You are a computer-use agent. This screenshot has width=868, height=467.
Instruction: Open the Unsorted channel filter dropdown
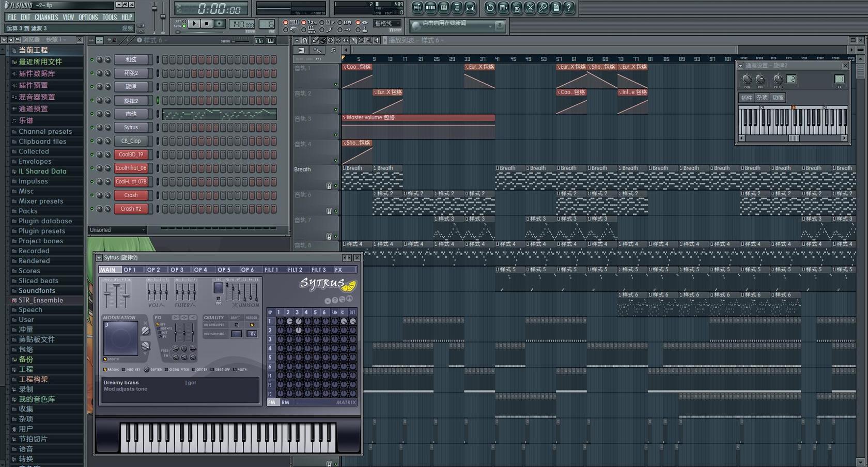click(x=118, y=230)
